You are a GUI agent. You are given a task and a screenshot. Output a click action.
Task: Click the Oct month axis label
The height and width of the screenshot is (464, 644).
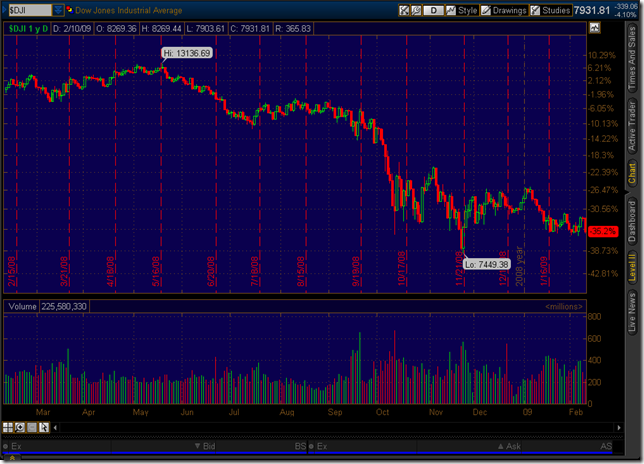pyautogui.click(x=382, y=412)
